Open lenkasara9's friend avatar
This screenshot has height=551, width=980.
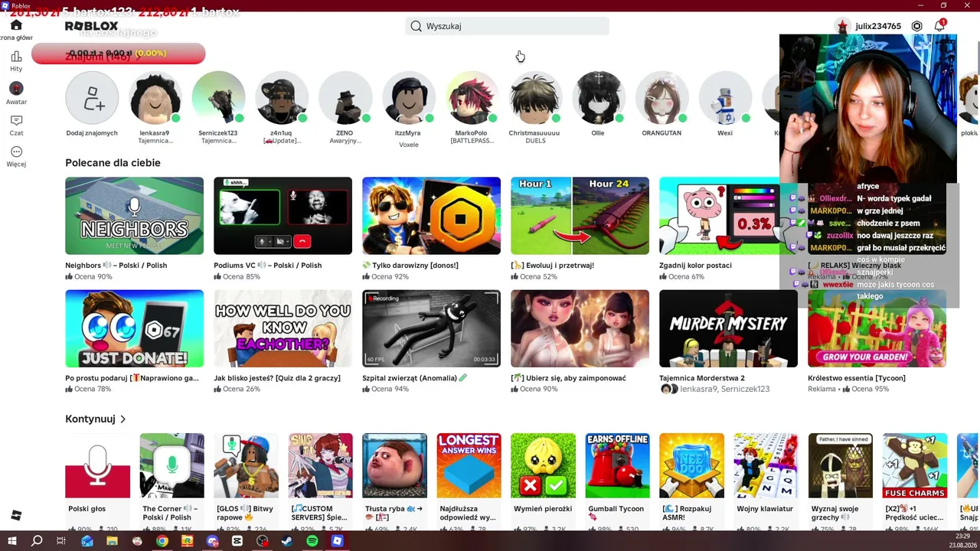[155, 98]
